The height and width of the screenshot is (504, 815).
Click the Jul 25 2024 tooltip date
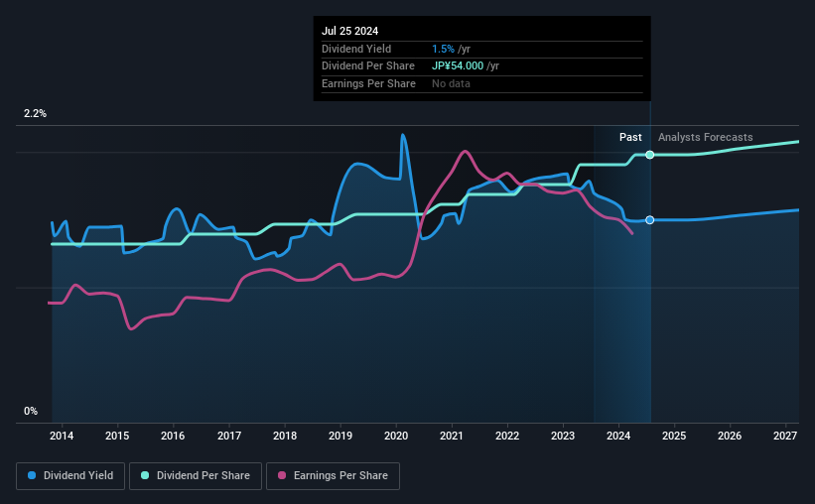pyautogui.click(x=349, y=31)
